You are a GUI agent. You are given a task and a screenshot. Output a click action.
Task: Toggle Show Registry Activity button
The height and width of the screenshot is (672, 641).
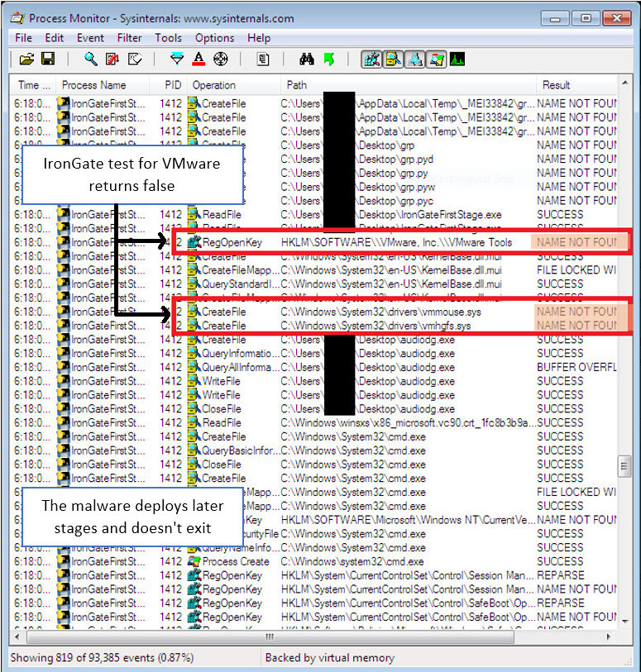[x=371, y=60]
